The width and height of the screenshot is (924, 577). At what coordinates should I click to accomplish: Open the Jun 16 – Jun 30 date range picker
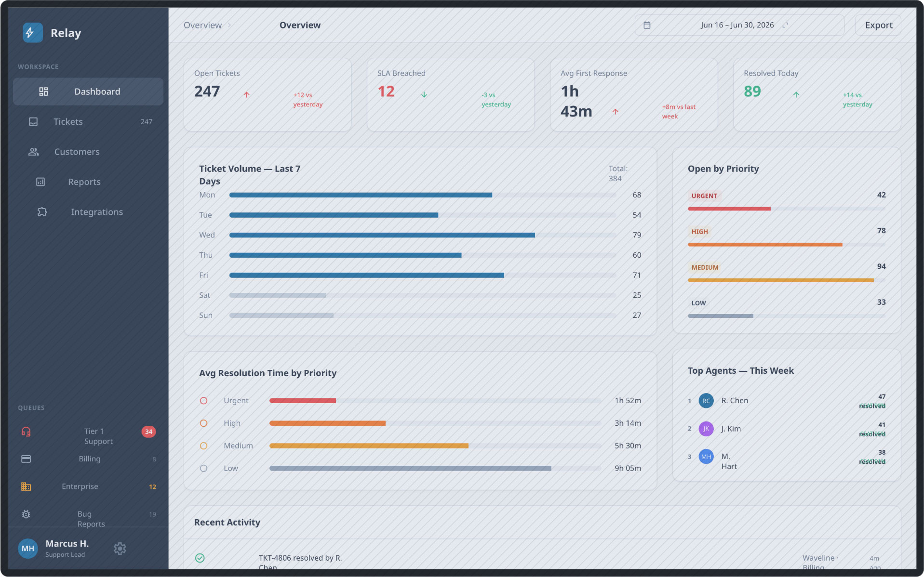(739, 25)
